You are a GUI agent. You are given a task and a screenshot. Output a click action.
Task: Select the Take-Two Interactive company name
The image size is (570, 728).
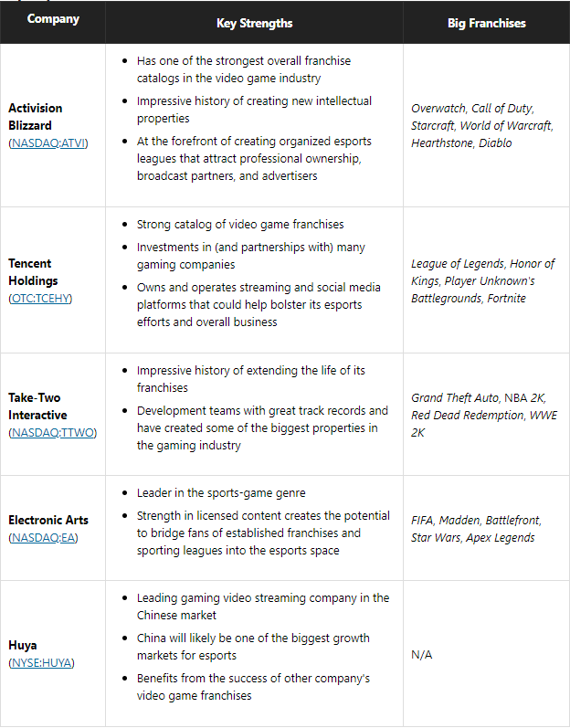tap(38, 406)
